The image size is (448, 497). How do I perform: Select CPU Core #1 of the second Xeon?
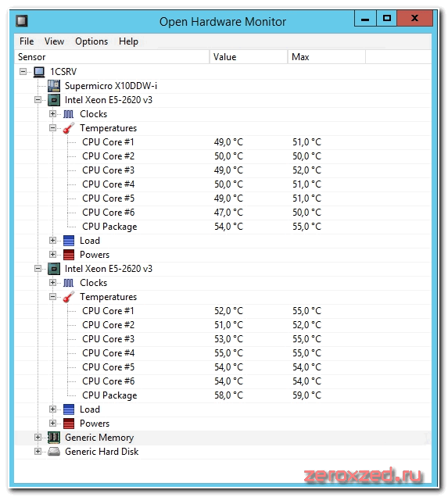[x=108, y=311]
